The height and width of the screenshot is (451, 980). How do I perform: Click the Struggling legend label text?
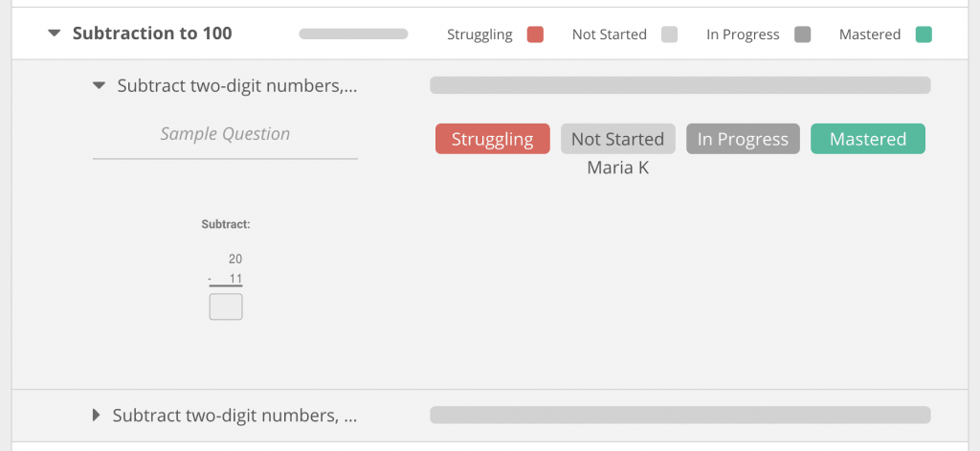point(479,35)
